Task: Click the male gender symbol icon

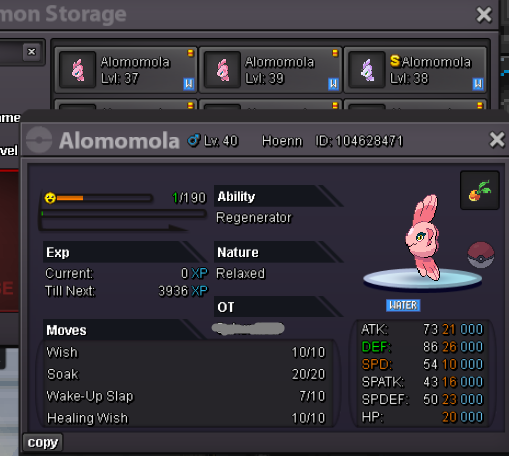Action: (x=194, y=140)
